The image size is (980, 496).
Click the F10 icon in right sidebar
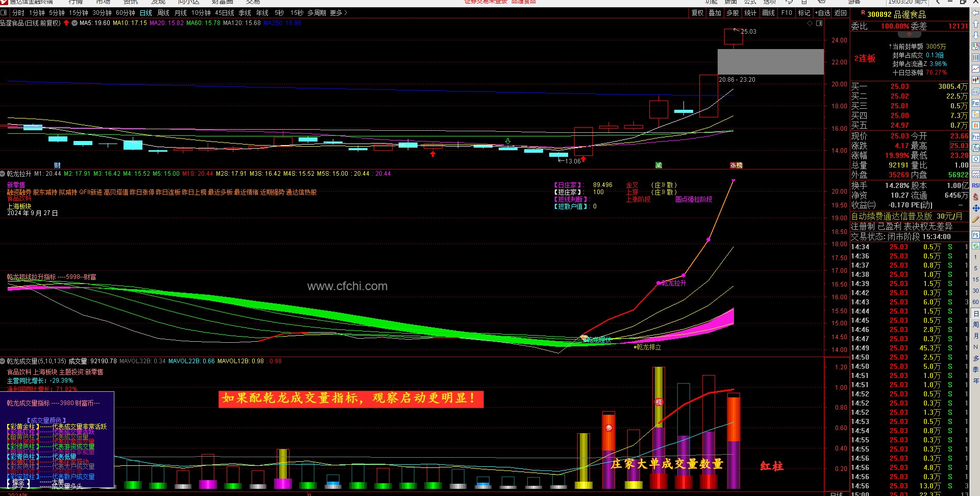975,103
